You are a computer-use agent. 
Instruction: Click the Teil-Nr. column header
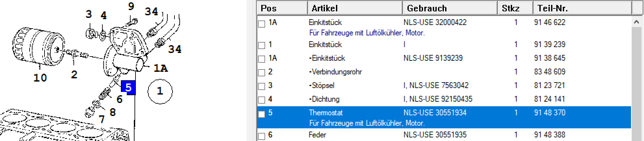583,8
